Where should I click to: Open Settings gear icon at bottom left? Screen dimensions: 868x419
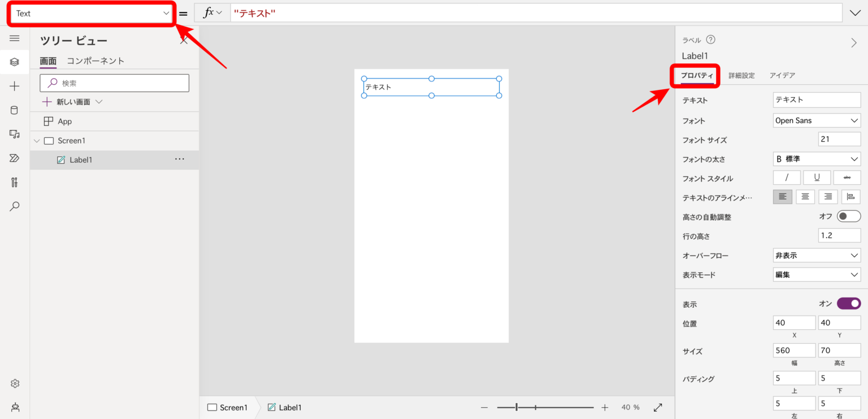15,384
